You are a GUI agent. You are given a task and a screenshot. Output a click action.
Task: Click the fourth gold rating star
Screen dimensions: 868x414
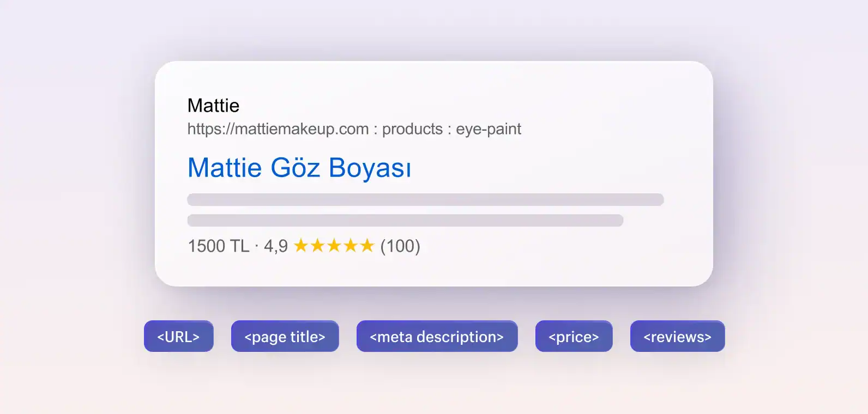point(351,246)
